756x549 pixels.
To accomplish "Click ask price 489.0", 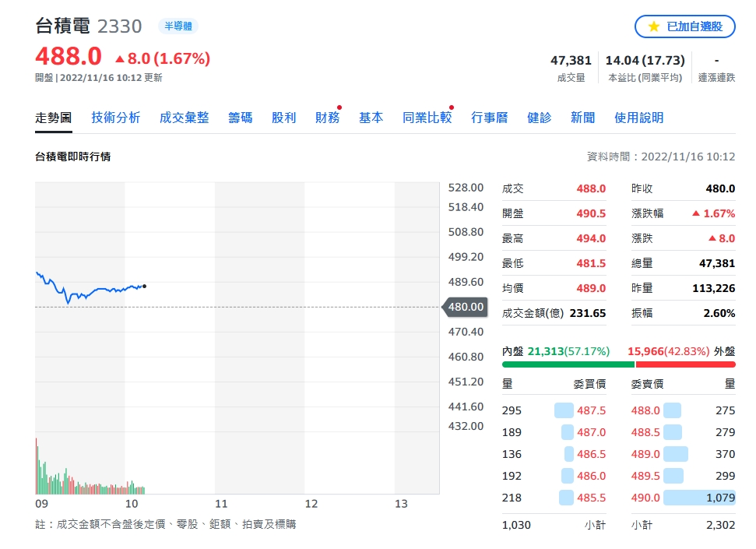I will [x=645, y=454].
